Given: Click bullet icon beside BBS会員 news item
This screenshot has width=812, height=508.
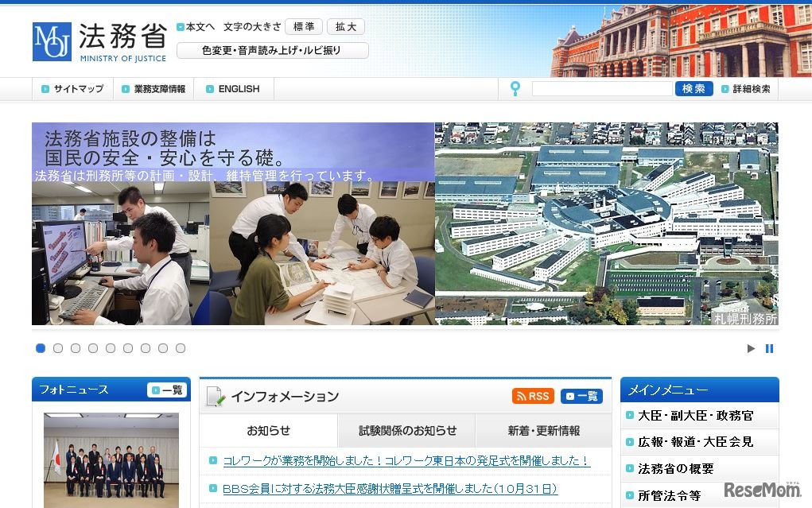Looking at the screenshot, I should coord(213,488).
